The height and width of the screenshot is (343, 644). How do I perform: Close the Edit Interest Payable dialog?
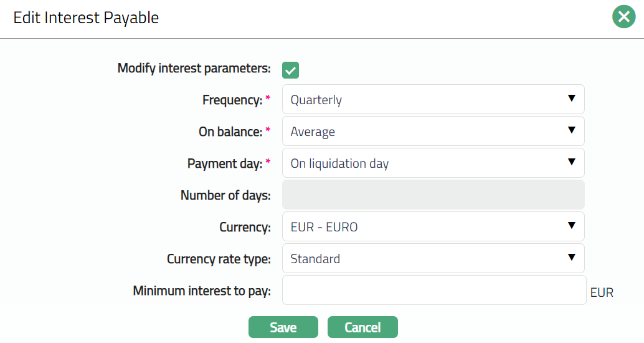[x=623, y=17]
